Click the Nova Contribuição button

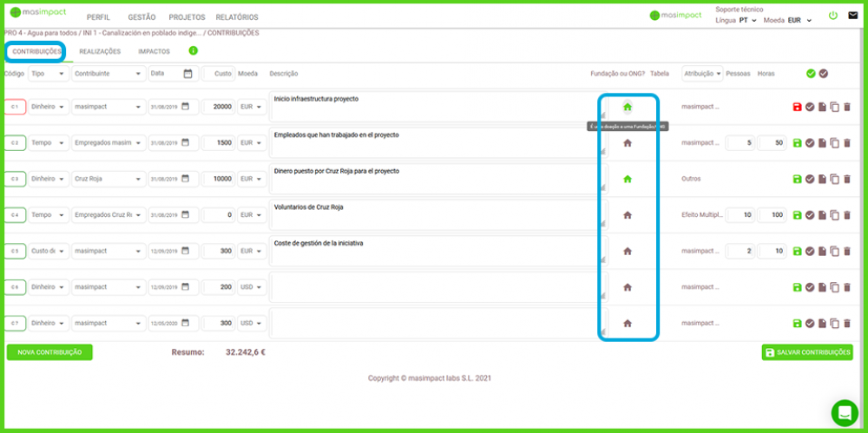click(49, 352)
